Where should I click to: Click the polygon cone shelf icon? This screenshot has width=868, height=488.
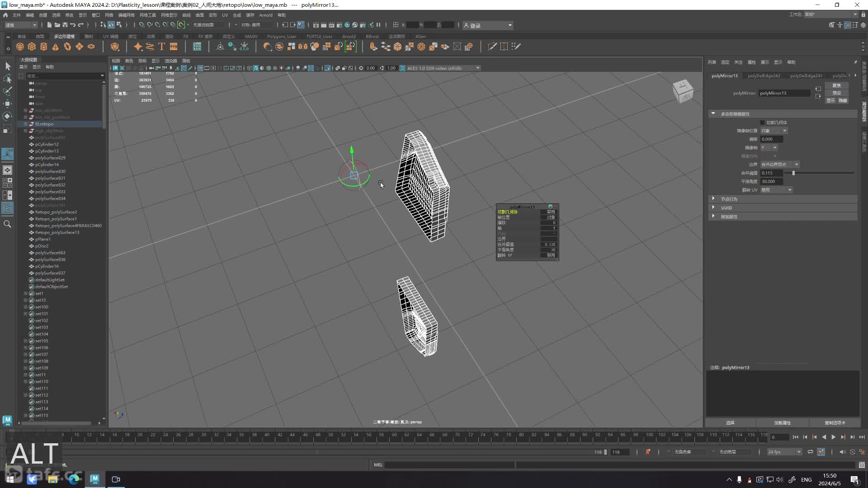[55, 47]
